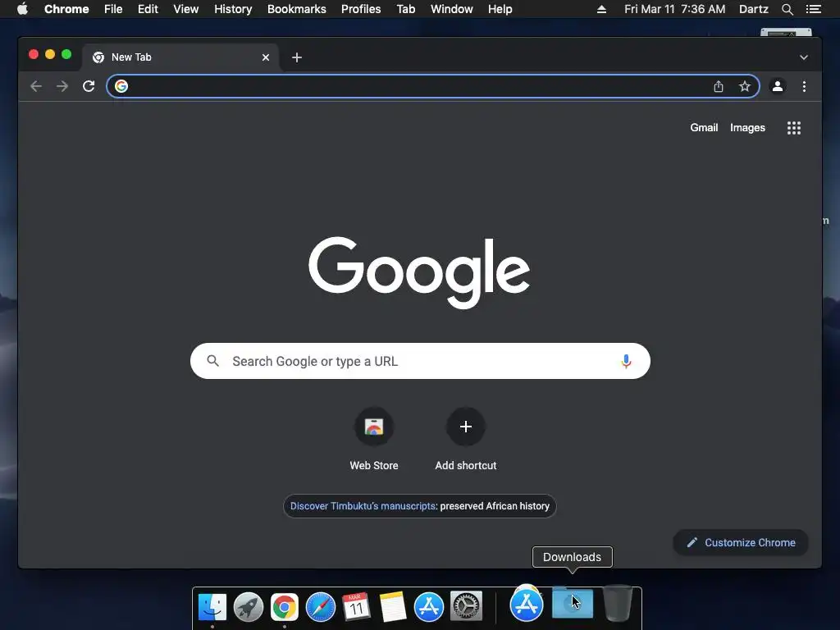The image size is (840, 630).
Task: Open the Trash in the Dock
Action: point(618,603)
